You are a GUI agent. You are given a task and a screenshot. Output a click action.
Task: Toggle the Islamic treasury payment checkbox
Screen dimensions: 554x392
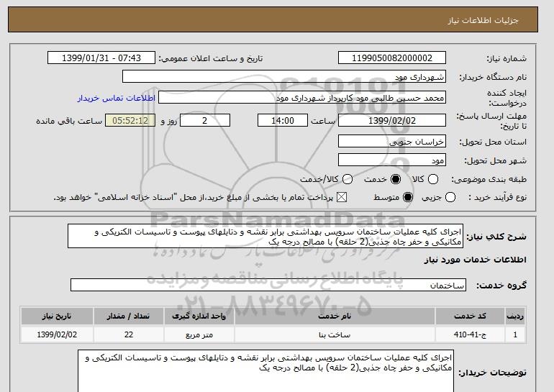pyautogui.click(x=341, y=197)
